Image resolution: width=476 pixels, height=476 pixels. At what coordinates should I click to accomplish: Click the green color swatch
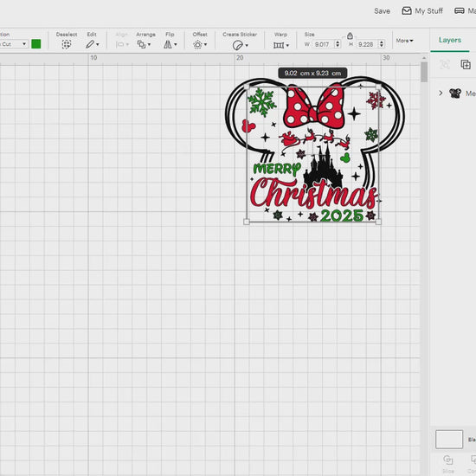coord(36,44)
